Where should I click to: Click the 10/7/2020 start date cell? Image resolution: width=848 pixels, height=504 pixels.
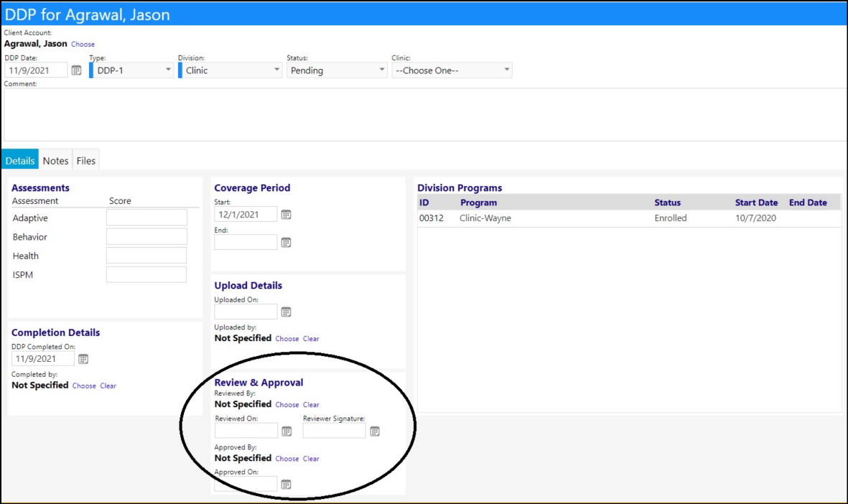pos(755,218)
